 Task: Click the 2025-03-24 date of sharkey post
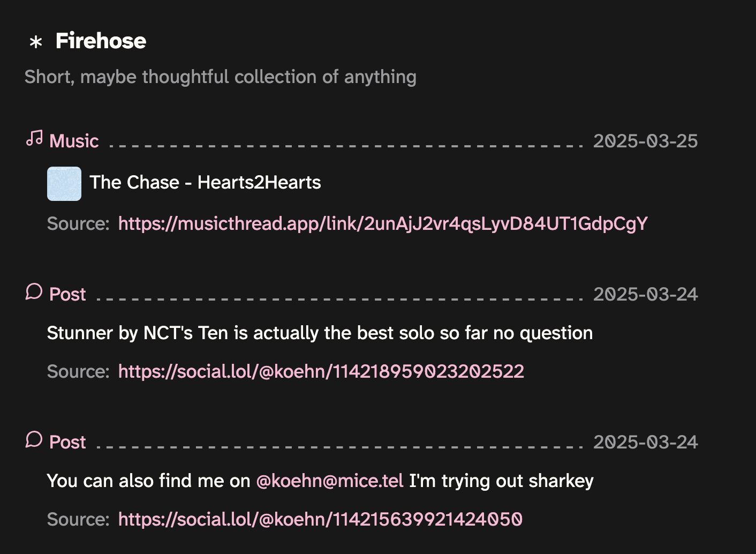pyautogui.click(x=645, y=442)
